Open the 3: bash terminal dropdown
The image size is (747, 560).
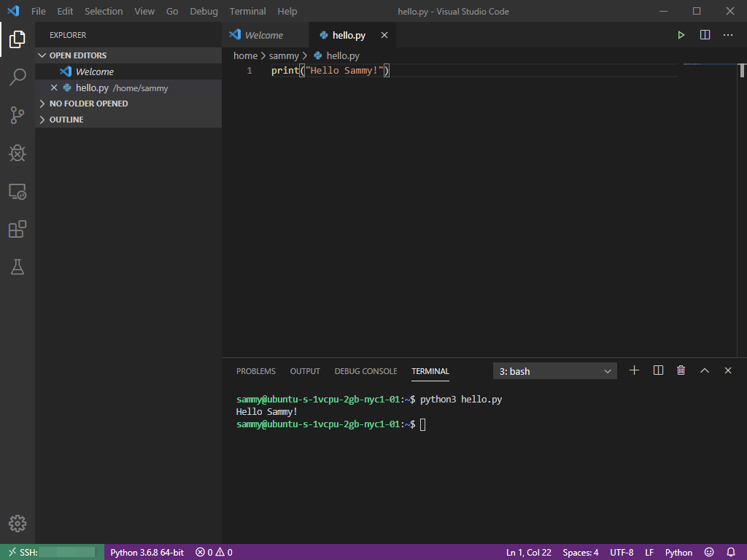coord(554,370)
